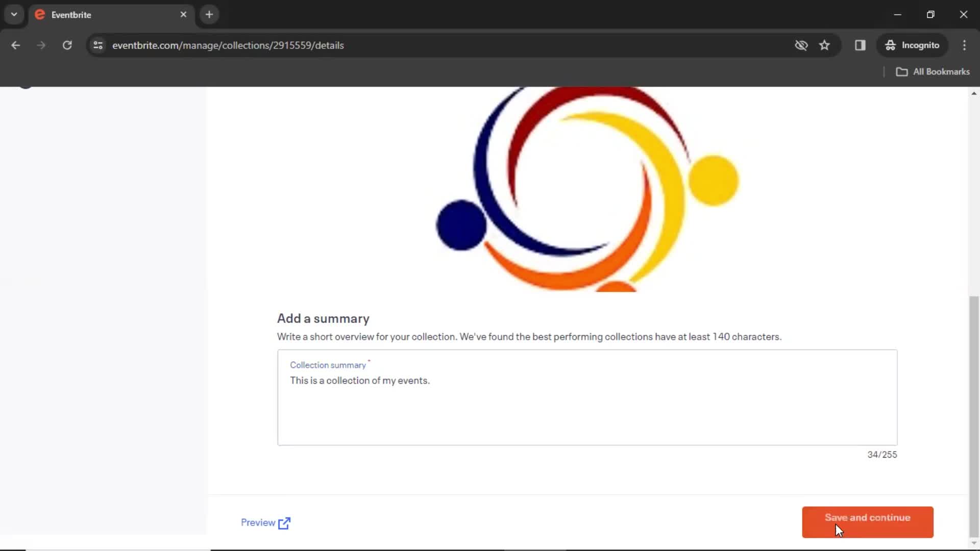Click the third-party cookies blocked eye icon
This screenshot has height=551, width=980.
(x=801, y=45)
